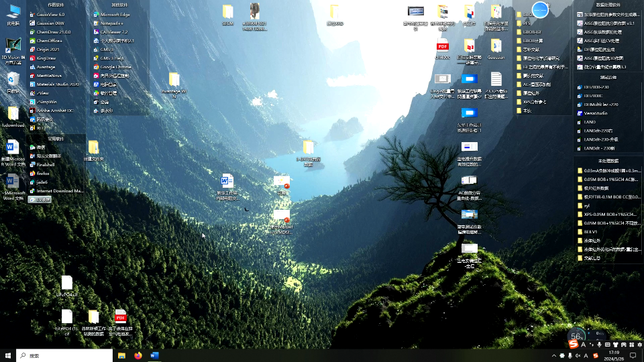Show hidden system tray icons
The image size is (644, 362).
[x=553, y=356]
